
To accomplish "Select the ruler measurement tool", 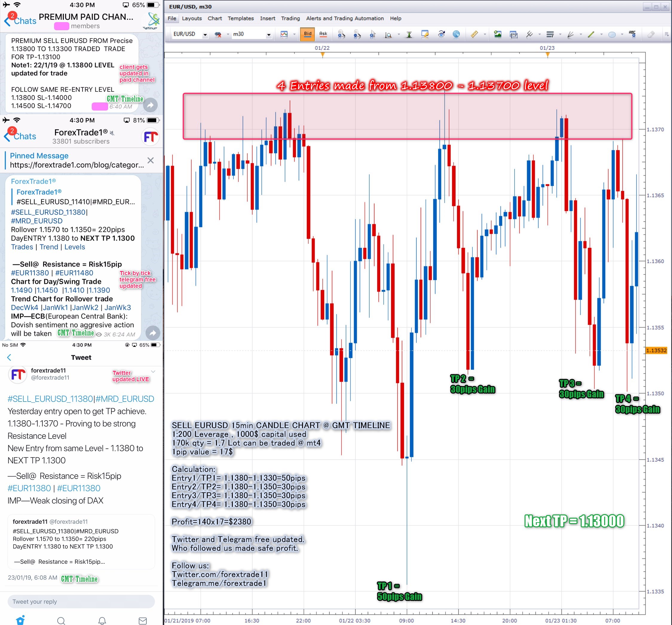I will click(x=474, y=34).
